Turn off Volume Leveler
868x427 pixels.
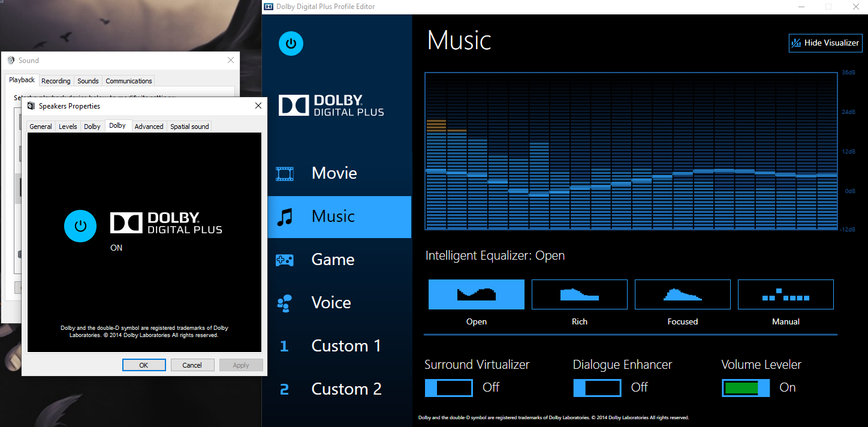pos(745,387)
